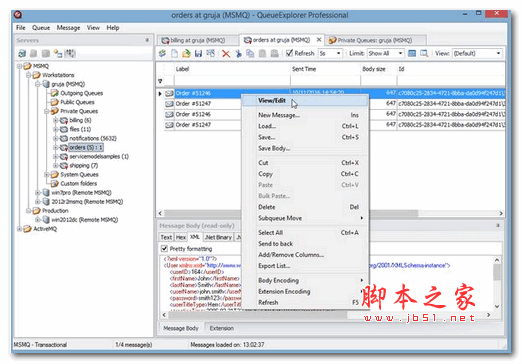
Task: Click the Label filter input field
Action: pos(232,81)
